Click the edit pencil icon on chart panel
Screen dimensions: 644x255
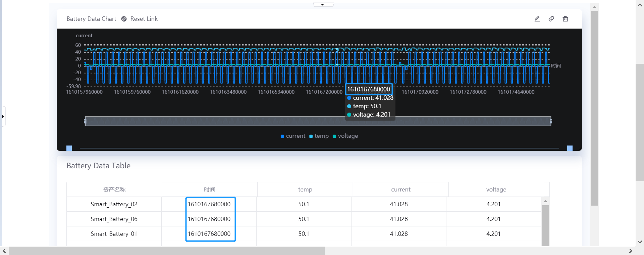click(537, 19)
